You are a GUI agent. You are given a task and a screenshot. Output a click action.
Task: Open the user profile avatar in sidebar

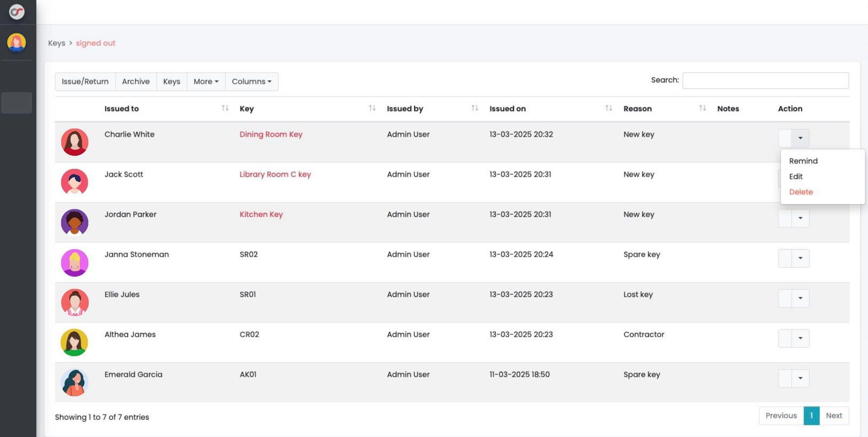(x=16, y=43)
